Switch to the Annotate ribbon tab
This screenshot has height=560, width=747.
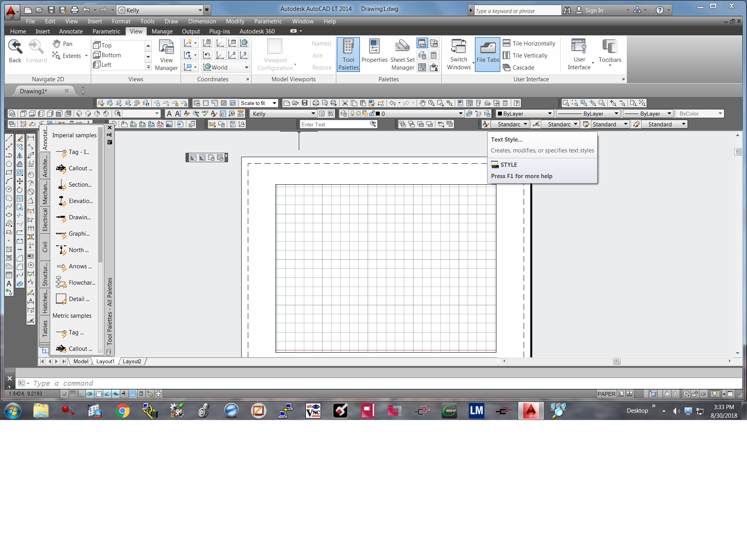(70, 31)
